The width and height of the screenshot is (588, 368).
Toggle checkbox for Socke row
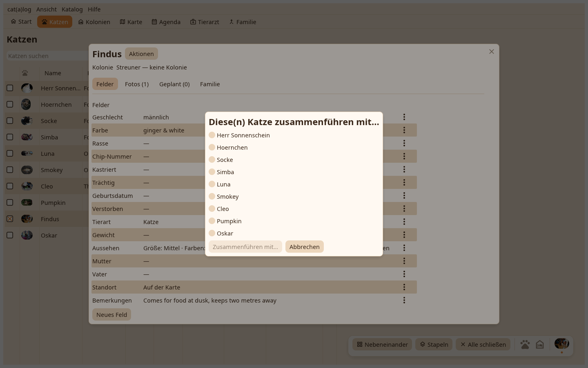(x=10, y=121)
